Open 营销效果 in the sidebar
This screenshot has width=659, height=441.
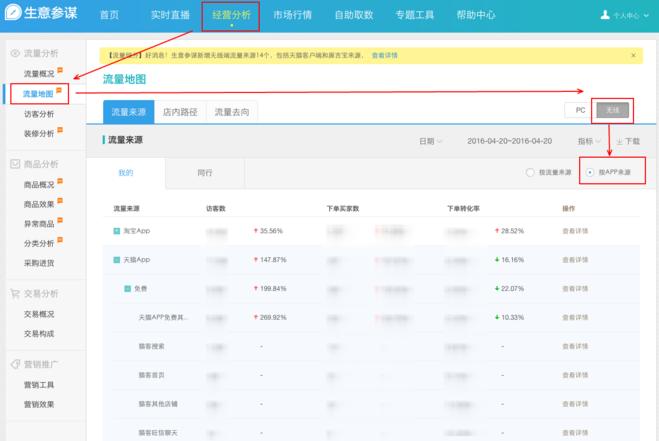pos(39,404)
